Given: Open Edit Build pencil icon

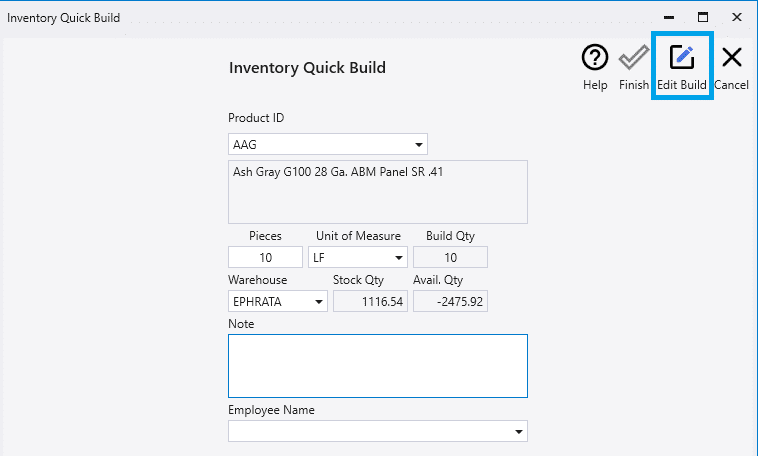Looking at the screenshot, I should click(682, 58).
